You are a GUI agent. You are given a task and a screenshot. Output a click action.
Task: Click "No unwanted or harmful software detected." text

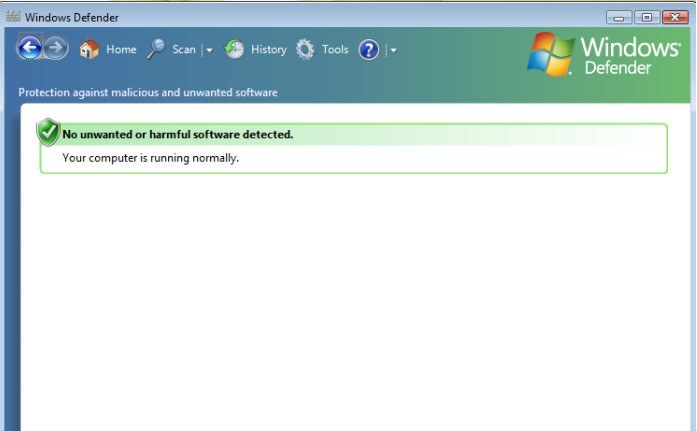[178, 134]
